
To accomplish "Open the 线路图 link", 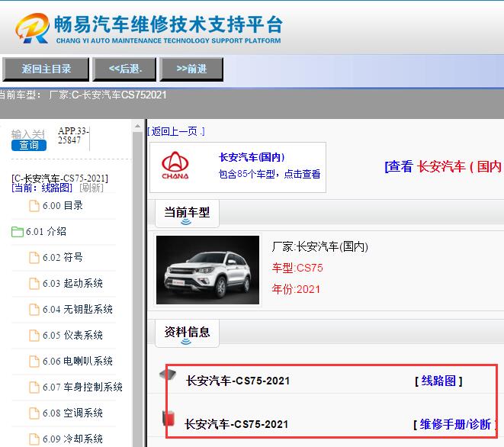I will point(438,381).
